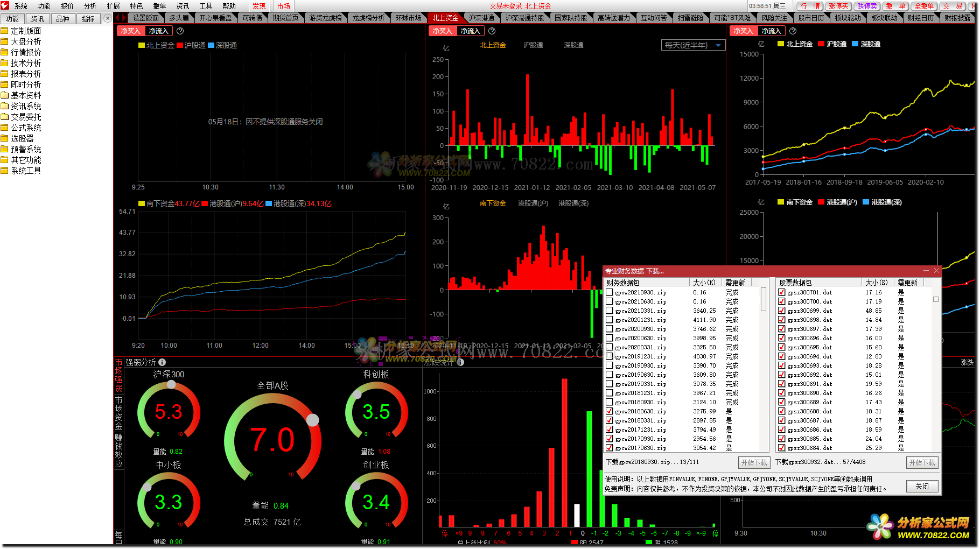
Task: Open the 其它功能 folder
Action: click(x=21, y=160)
